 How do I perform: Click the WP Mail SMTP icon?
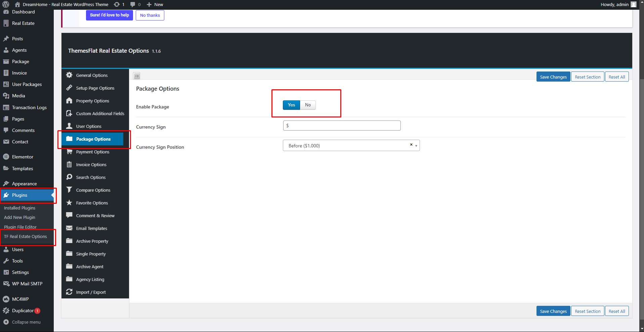coord(6,284)
